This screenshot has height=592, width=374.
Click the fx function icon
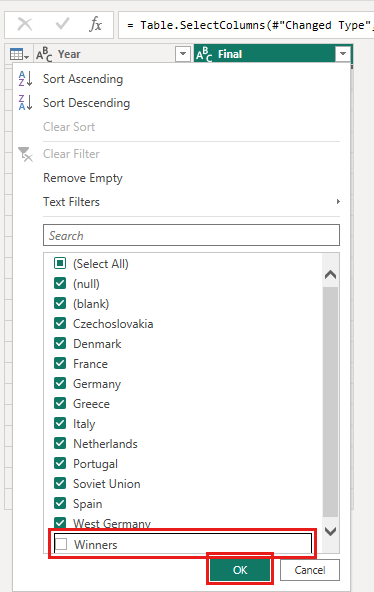coord(95,25)
